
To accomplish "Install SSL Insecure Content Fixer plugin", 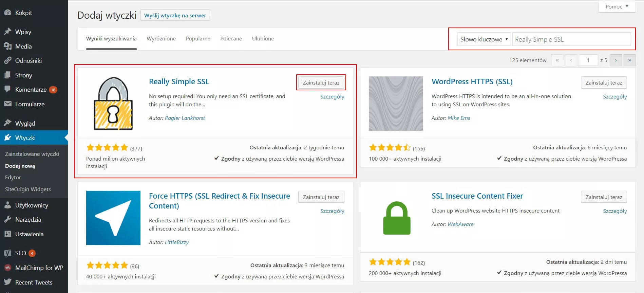I will click(x=604, y=197).
